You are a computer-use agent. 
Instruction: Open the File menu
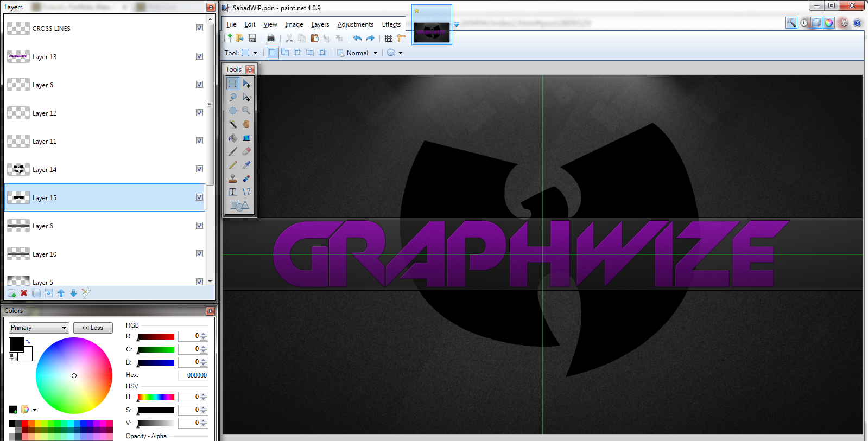(x=231, y=24)
